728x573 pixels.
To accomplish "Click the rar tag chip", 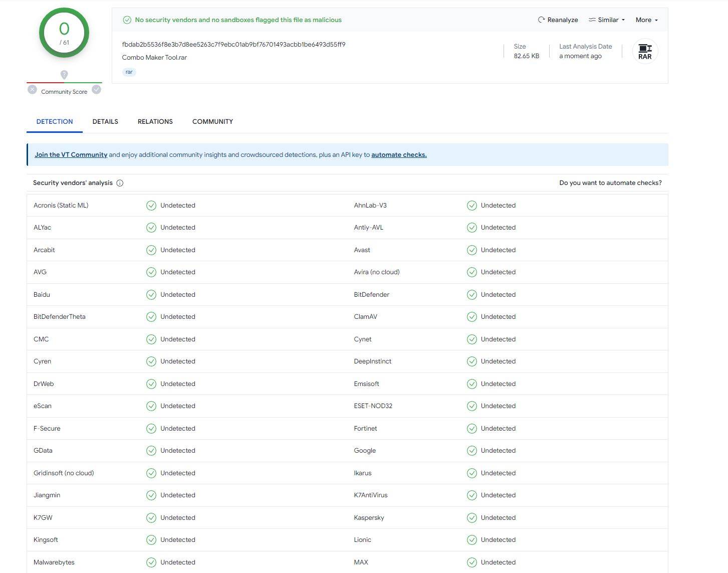I will click(x=129, y=72).
